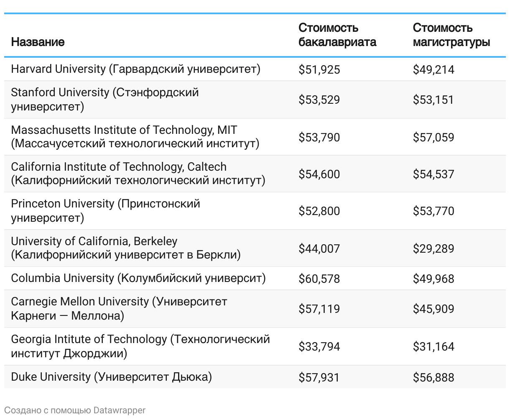This screenshot has height=420, width=510.
Task: Select Columbia's bachelor cost $60,578
Action: (319, 279)
